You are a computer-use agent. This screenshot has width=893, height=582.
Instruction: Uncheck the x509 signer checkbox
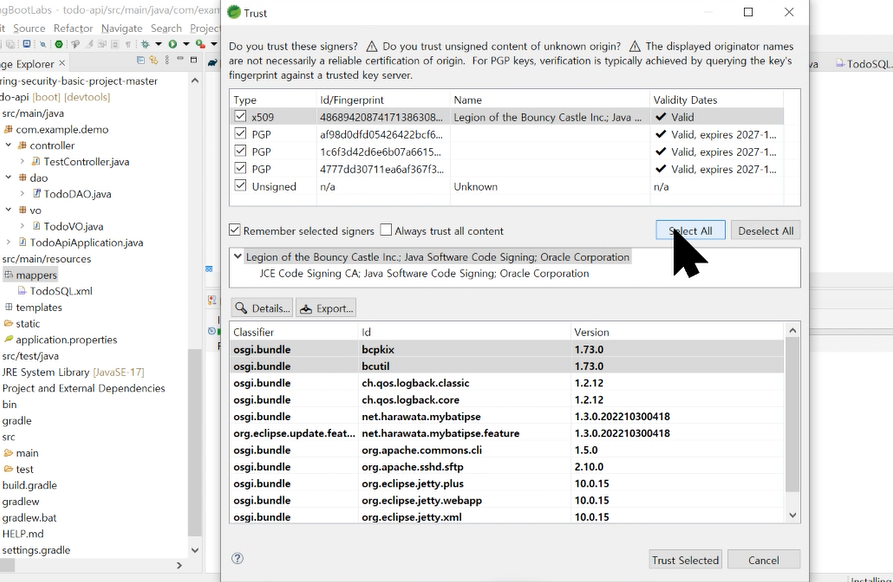[240, 116]
